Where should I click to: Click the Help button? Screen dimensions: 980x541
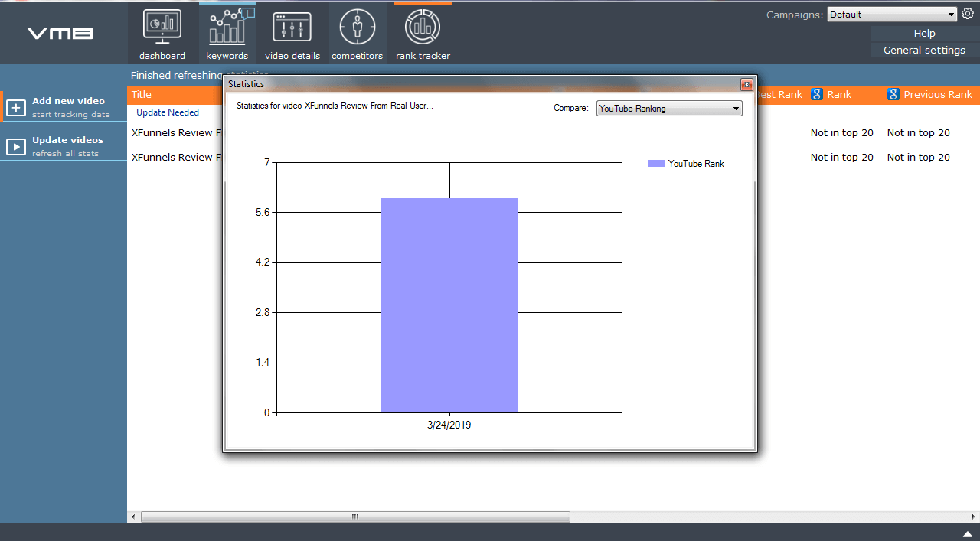click(924, 33)
